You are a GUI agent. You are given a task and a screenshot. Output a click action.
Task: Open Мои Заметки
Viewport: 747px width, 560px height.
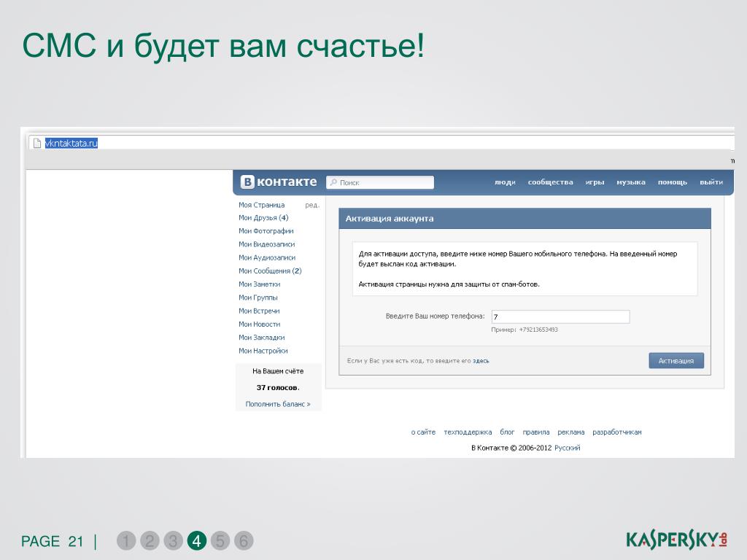(x=259, y=284)
